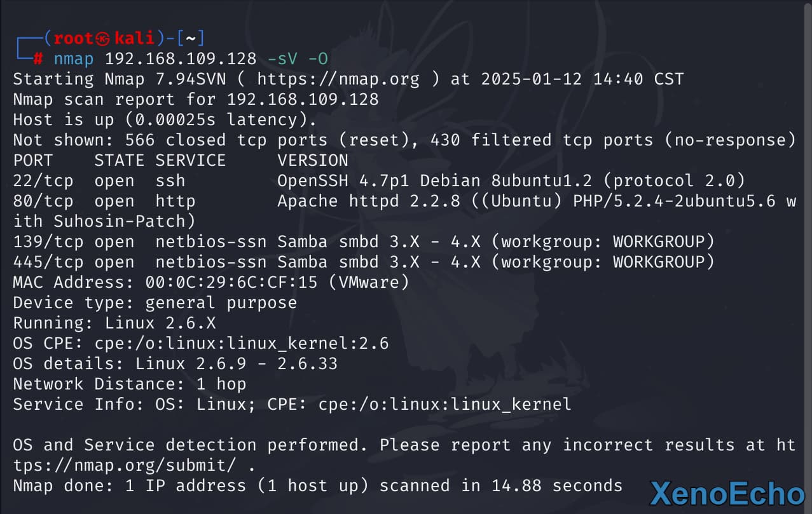Select the -O flag in the command

318,59
